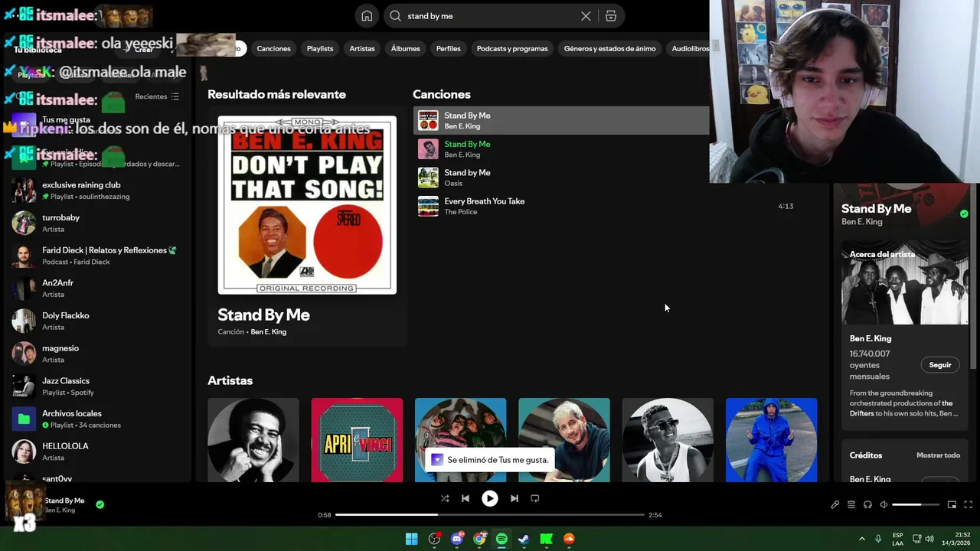This screenshot has width=980, height=551.
Task: Open first artist portrait under Artistas
Action: pos(253,440)
